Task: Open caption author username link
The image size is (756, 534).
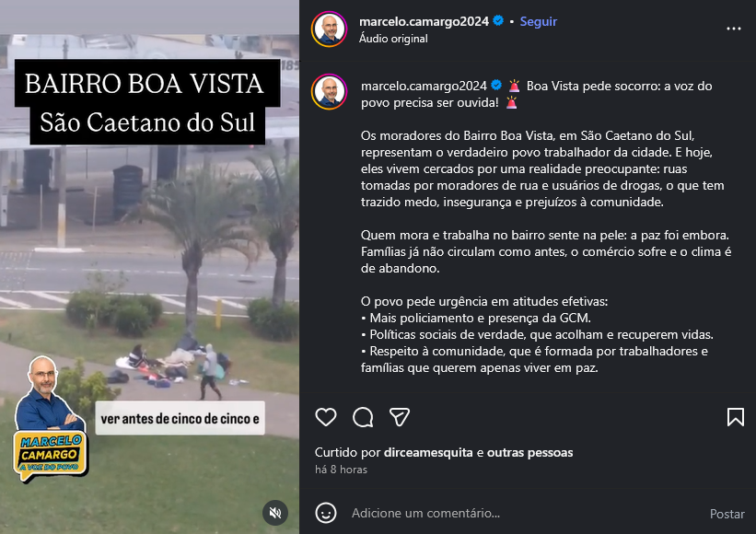Action: coord(424,86)
